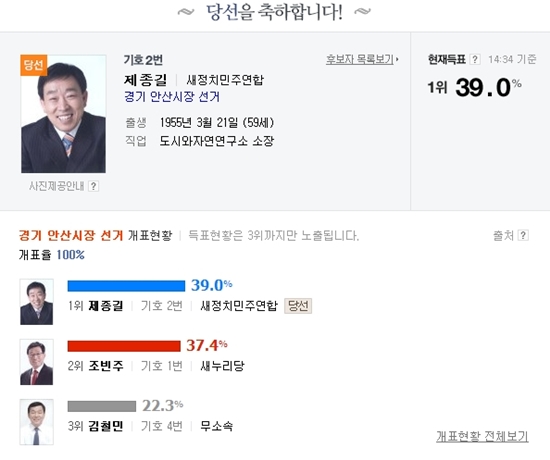The height and width of the screenshot is (460, 550).
Task: Click the candidate name 김철민 in results
Action: pyautogui.click(x=106, y=426)
